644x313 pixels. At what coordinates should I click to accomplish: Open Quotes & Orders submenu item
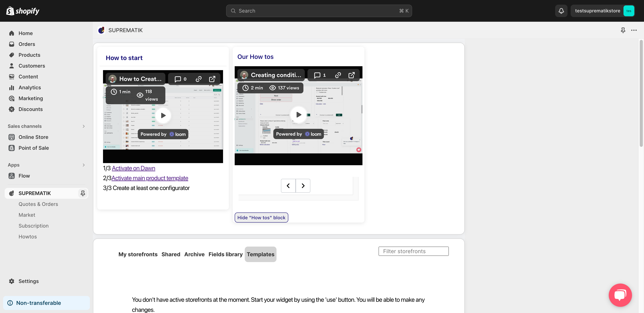coord(38,204)
